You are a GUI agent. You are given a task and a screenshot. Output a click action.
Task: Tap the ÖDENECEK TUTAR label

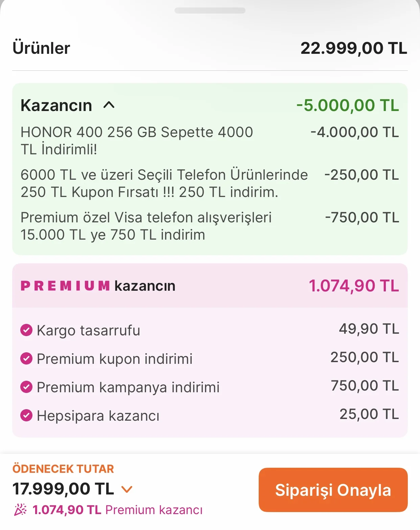click(63, 469)
